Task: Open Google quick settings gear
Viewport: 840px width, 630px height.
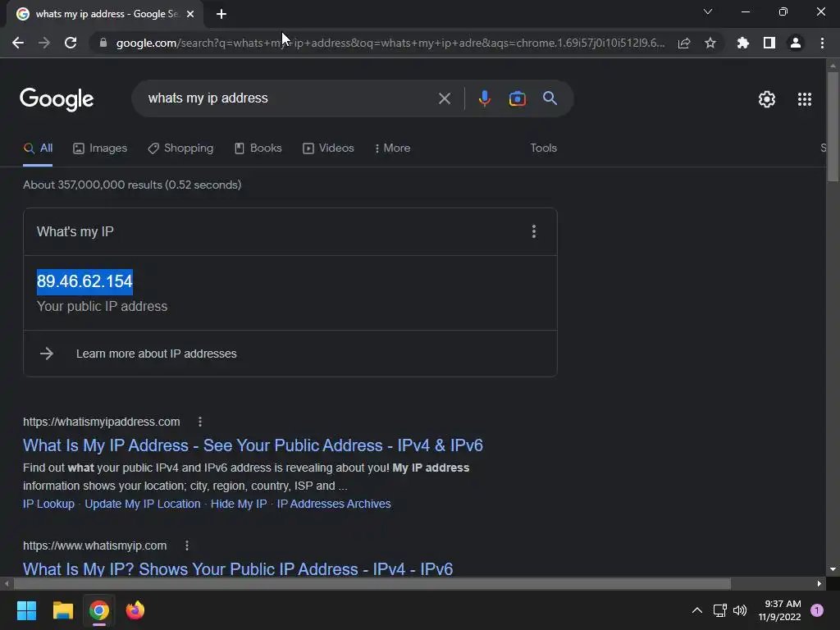Action: click(767, 99)
